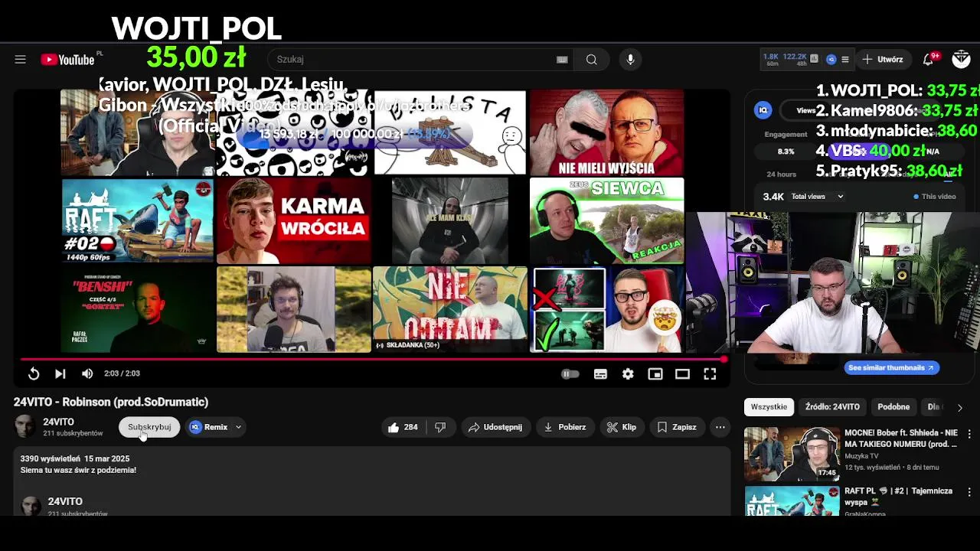Open options for the RAFT PL #2 video

click(969, 492)
